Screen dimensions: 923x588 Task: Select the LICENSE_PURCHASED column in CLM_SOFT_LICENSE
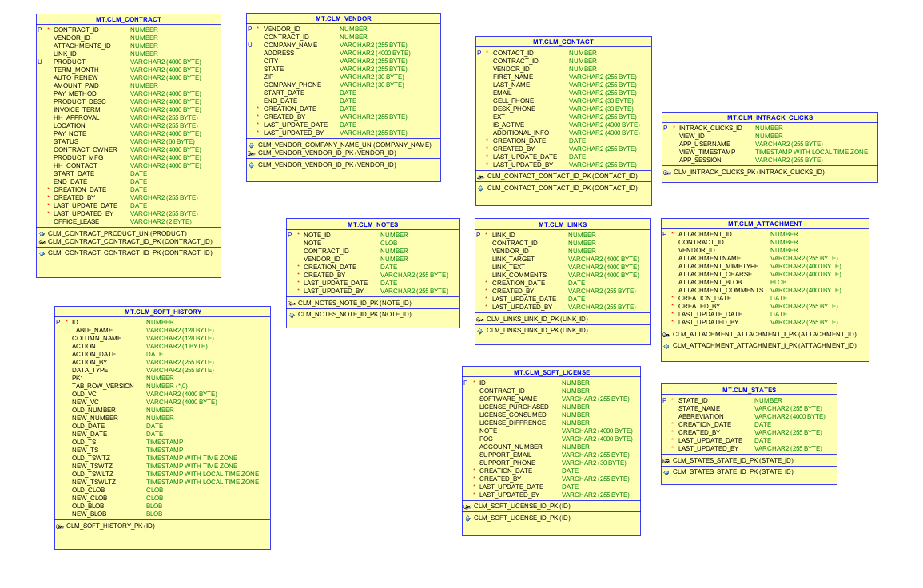pos(551,407)
